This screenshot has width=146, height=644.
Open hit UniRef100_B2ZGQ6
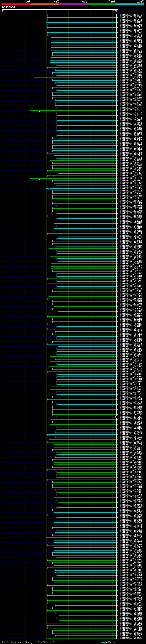click(131, 17)
